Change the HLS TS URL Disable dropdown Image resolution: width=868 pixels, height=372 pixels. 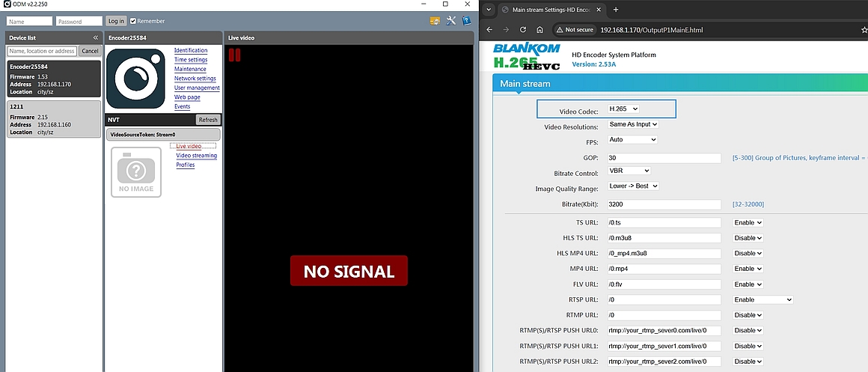(748, 238)
